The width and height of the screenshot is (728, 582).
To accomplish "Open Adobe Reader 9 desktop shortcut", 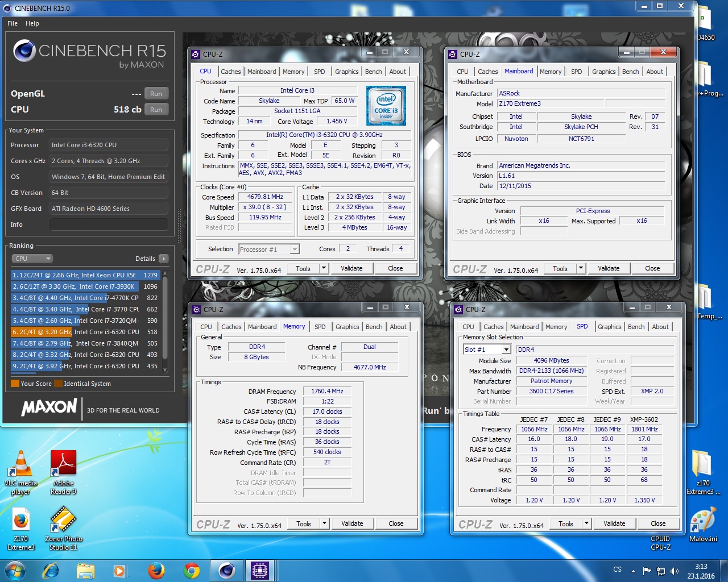I will (63, 472).
